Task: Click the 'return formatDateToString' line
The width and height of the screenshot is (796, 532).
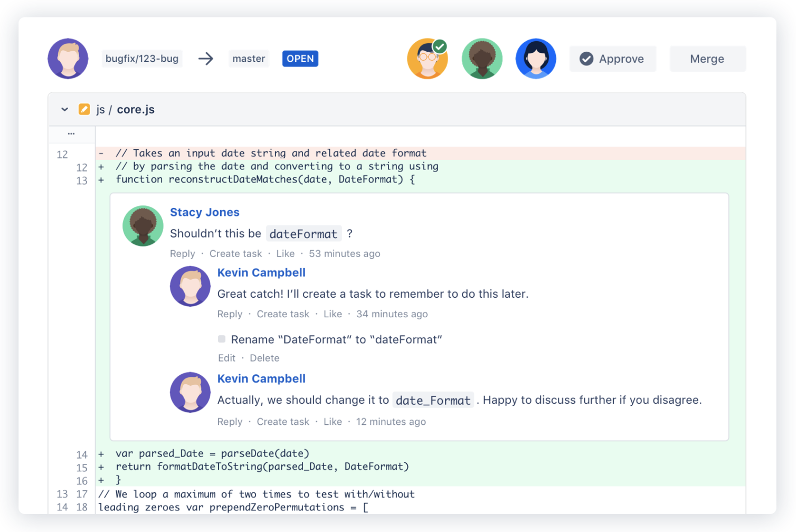Action: pos(421,467)
